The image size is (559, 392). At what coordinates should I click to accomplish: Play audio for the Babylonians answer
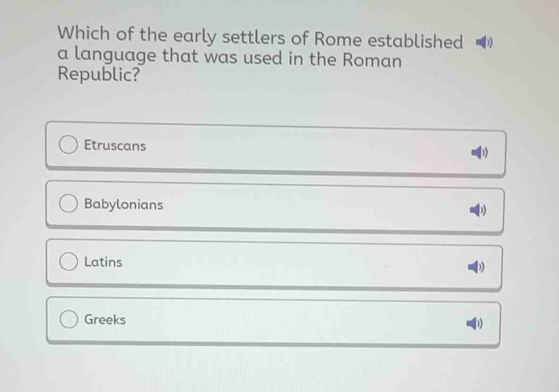478,210
